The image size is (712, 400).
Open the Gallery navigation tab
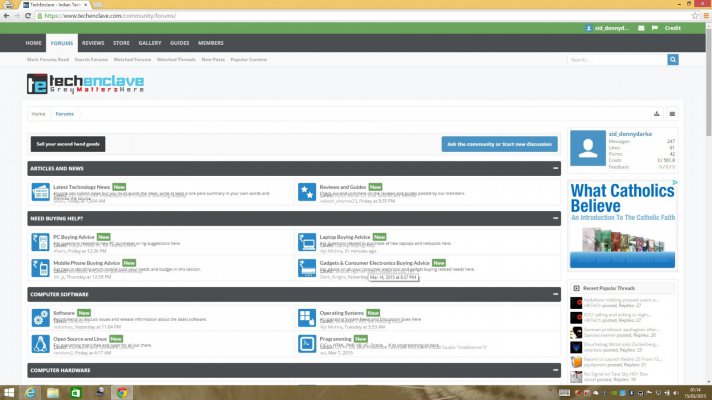click(x=150, y=43)
